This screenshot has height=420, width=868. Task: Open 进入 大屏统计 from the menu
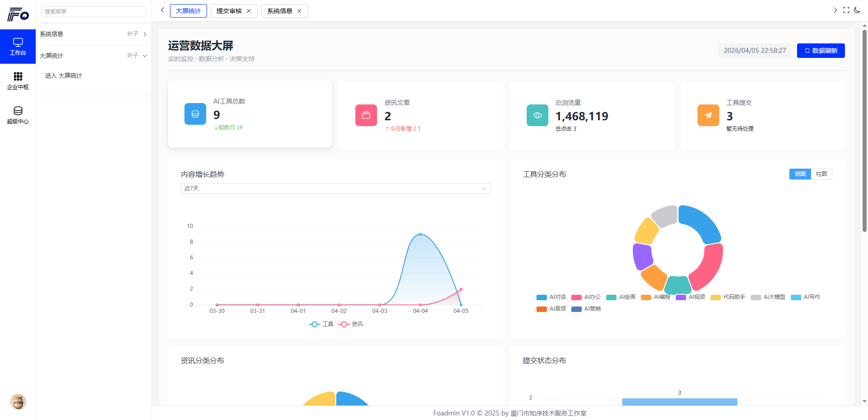pyautogui.click(x=63, y=76)
